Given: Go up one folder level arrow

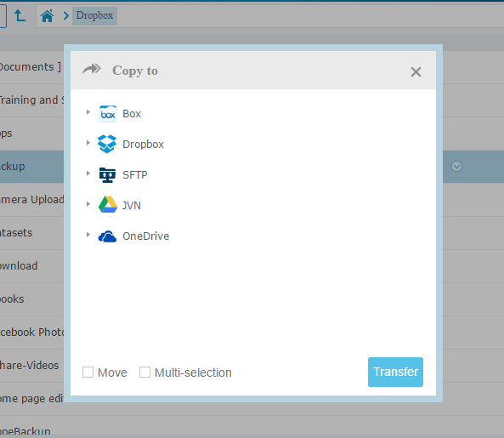Looking at the screenshot, I should [20, 15].
